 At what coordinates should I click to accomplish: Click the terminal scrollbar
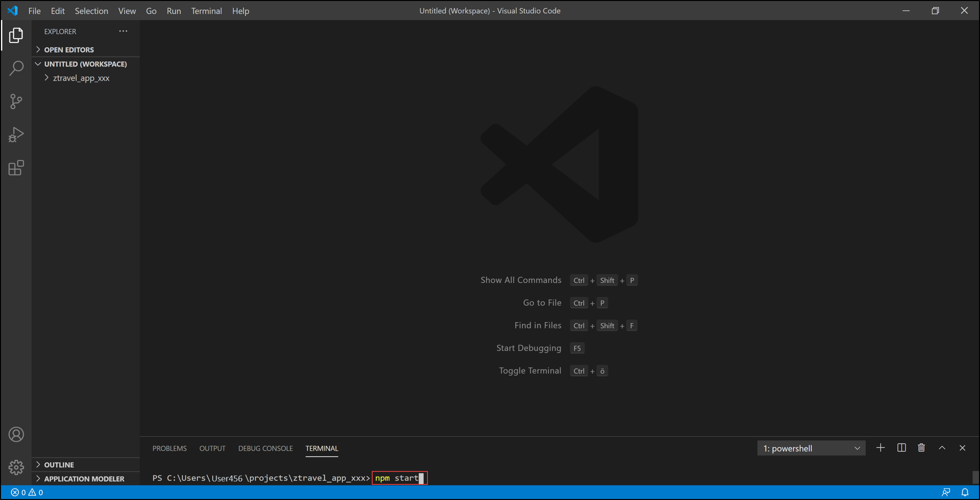(x=975, y=477)
